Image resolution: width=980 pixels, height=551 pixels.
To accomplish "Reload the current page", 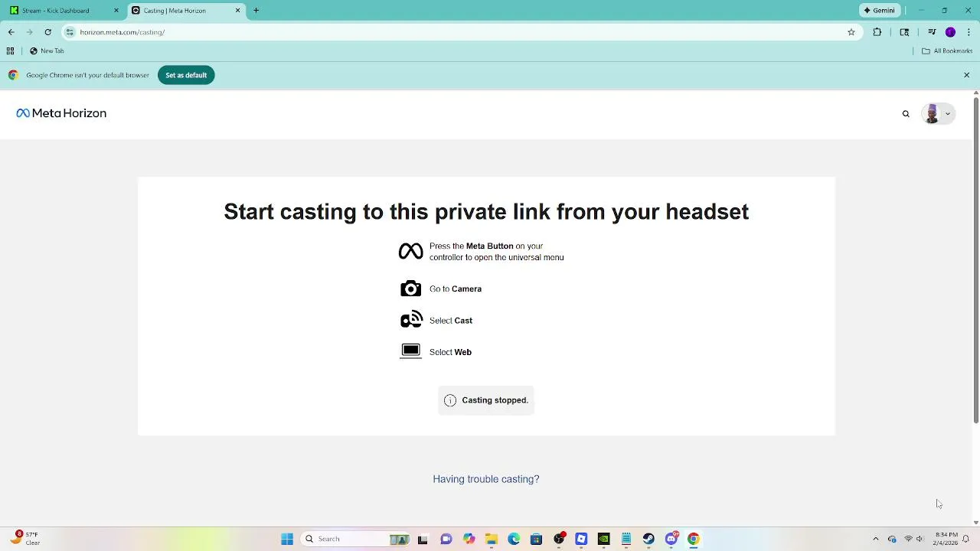I will click(47, 32).
